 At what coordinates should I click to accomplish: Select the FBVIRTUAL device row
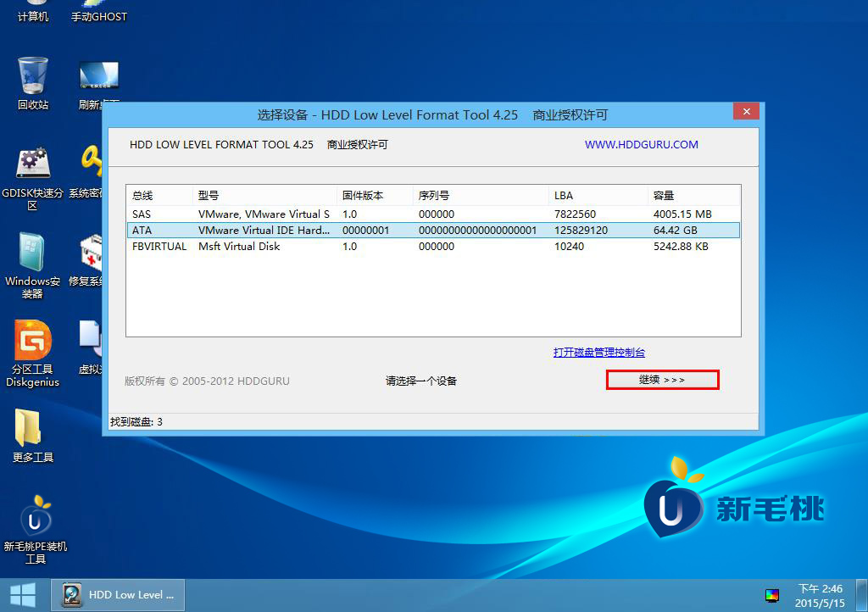click(x=433, y=246)
